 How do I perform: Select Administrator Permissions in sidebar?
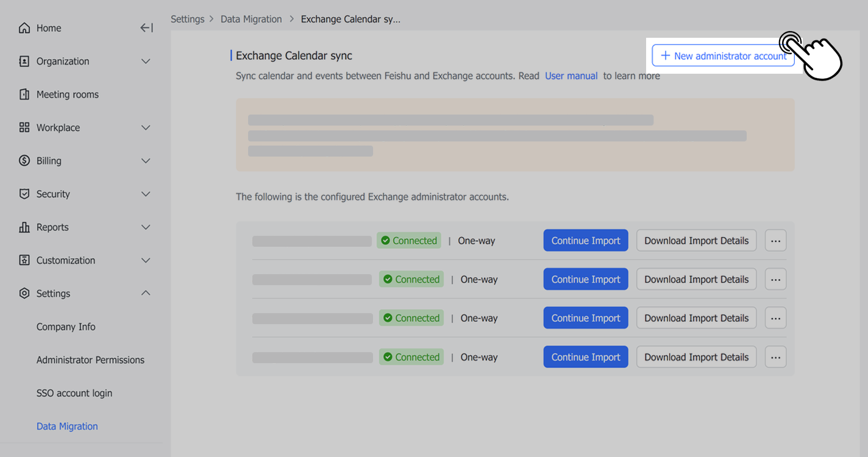90,360
